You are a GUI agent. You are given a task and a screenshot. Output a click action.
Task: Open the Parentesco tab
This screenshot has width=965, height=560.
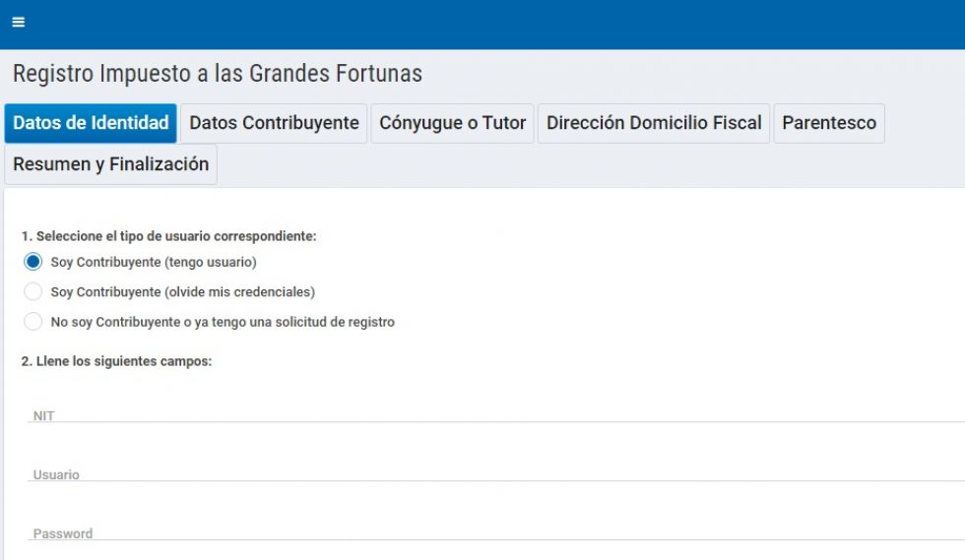click(828, 123)
